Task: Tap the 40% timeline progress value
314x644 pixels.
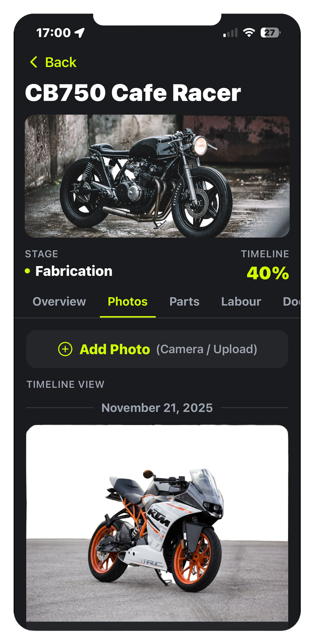Action: 267,273
